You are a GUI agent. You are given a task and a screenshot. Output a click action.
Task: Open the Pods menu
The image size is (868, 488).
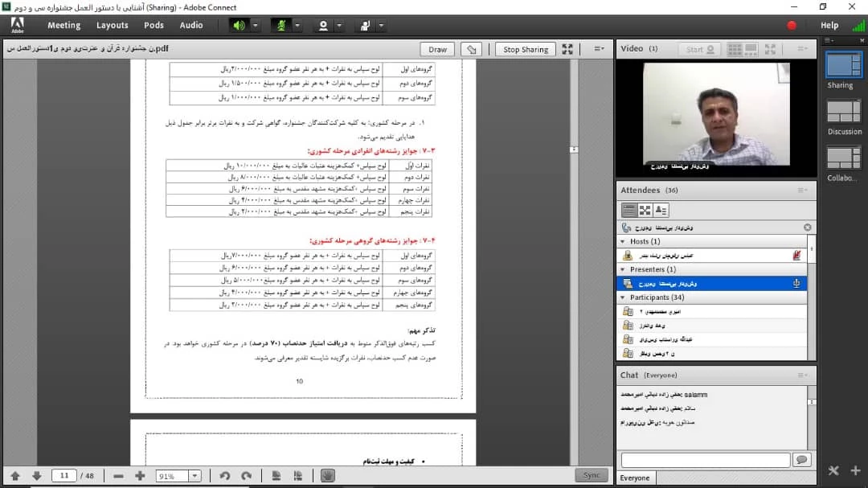(x=154, y=25)
